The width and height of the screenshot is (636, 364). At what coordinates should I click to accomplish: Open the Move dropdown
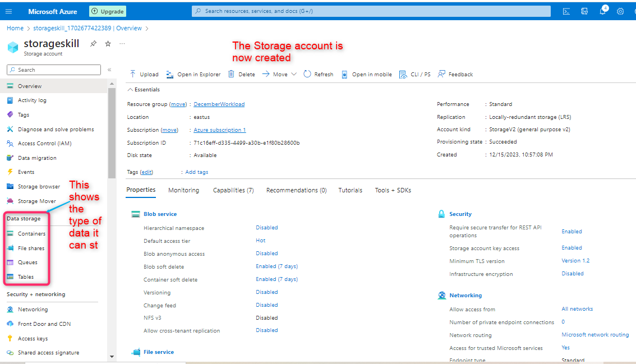(x=279, y=74)
